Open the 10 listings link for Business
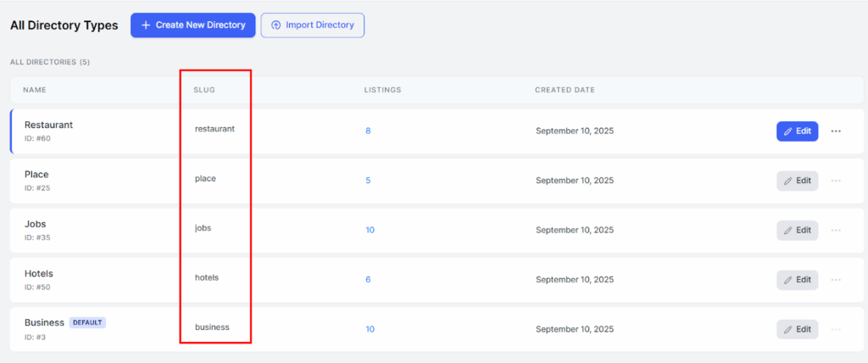This screenshot has height=363, width=868. click(370, 329)
